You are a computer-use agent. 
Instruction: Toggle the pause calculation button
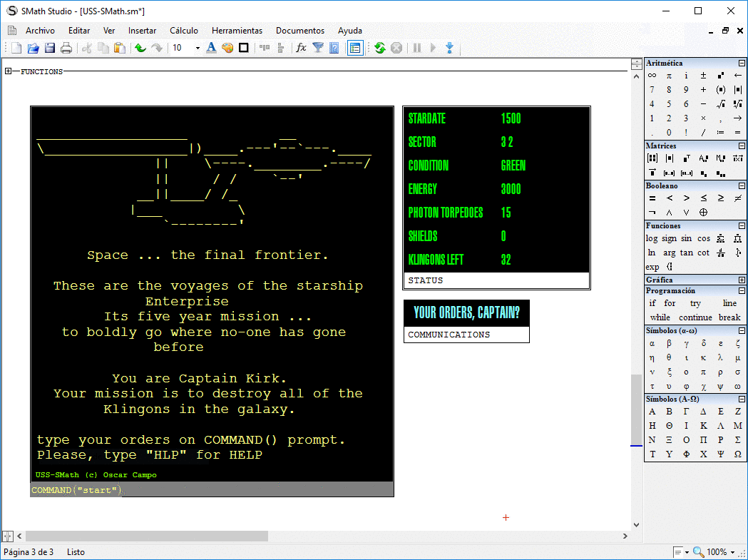click(416, 48)
